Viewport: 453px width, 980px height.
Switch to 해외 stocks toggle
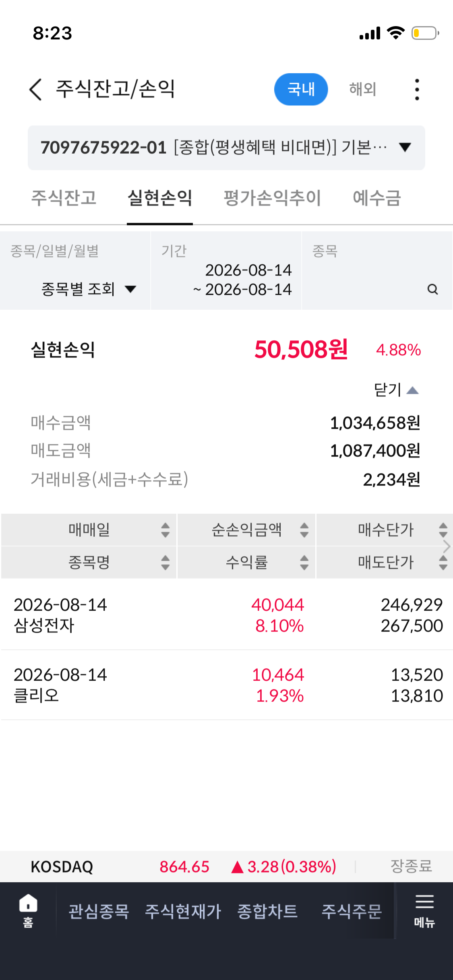pyautogui.click(x=363, y=89)
